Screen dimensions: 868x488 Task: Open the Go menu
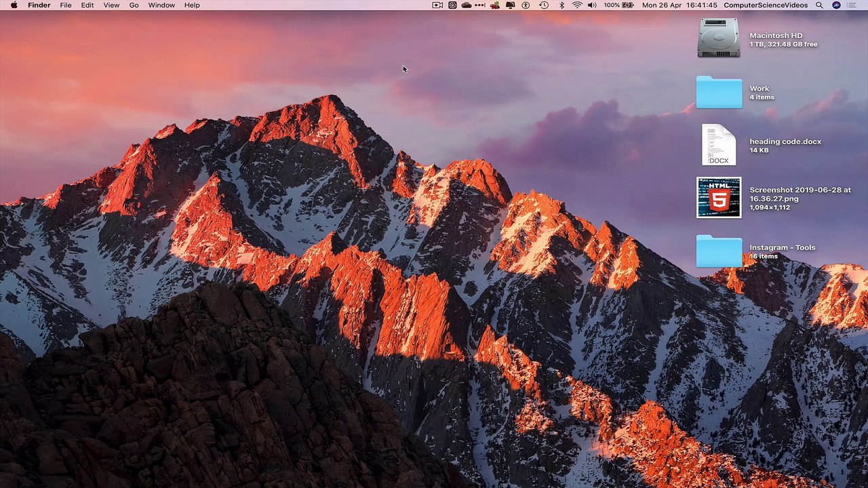pyautogui.click(x=134, y=5)
